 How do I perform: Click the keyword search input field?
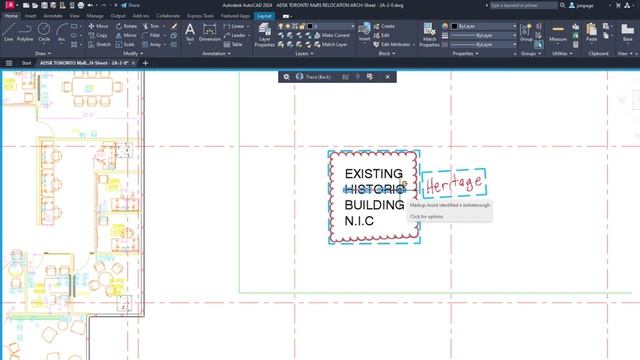[x=523, y=5]
